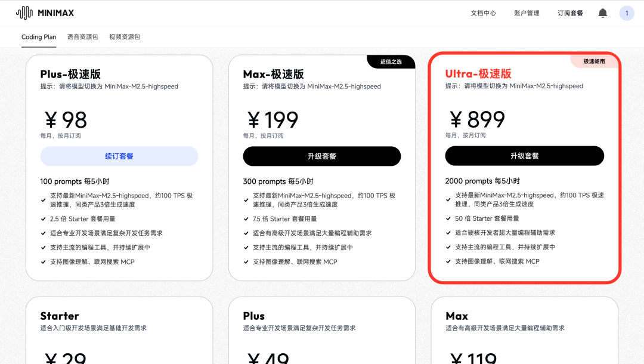Click the 2000 prompts 每5小时 text
Viewport: 644px width, 364px height.
click(482, 181)
